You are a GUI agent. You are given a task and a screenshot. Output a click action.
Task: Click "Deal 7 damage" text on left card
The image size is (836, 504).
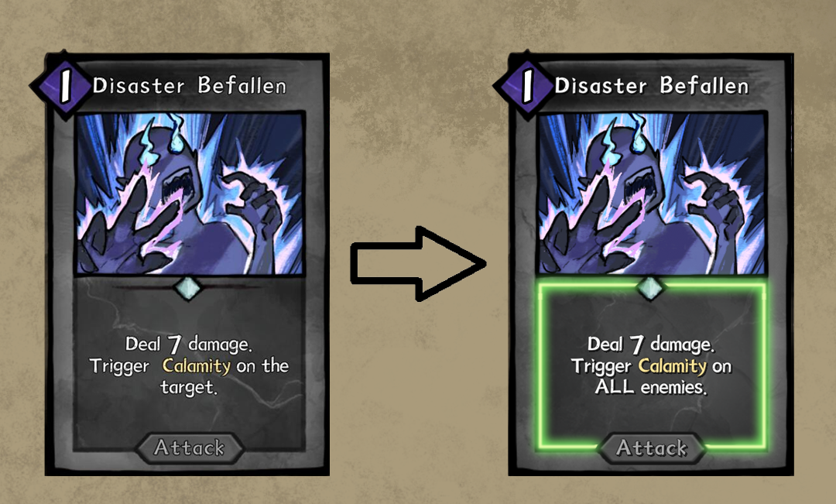click(x=189, y=345)
